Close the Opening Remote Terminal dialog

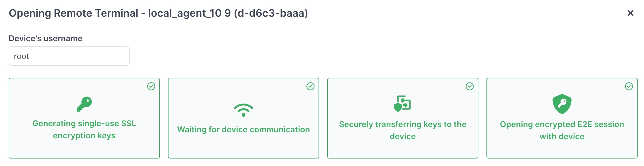click(630, 13)
